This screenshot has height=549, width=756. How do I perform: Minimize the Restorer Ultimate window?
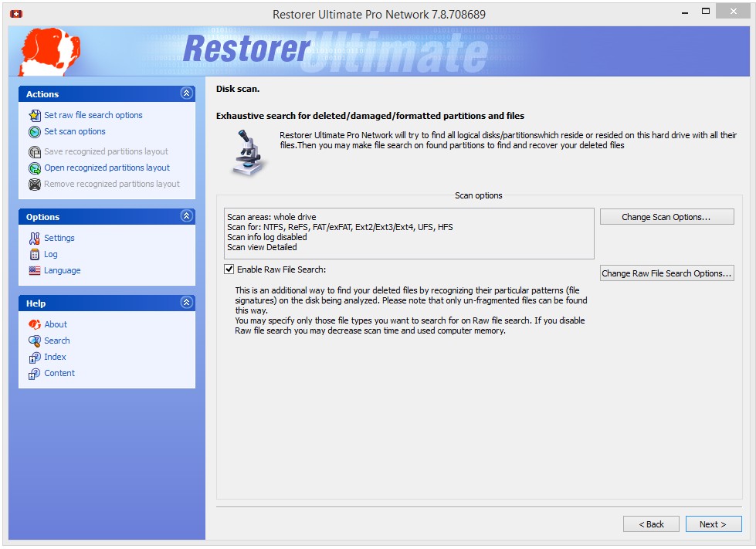pyautogui.click(x=685, y=12)
